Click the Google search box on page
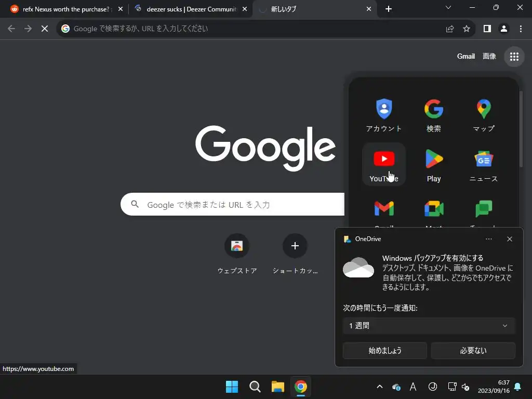The height and width of the screenshot is (399, 532). coord(233,204)
